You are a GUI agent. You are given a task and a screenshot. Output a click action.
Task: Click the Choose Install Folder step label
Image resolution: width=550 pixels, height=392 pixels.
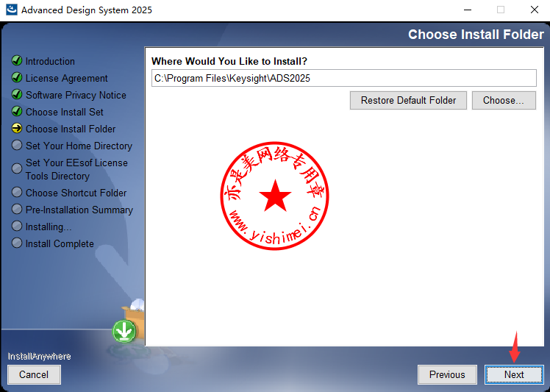[71, 129]
